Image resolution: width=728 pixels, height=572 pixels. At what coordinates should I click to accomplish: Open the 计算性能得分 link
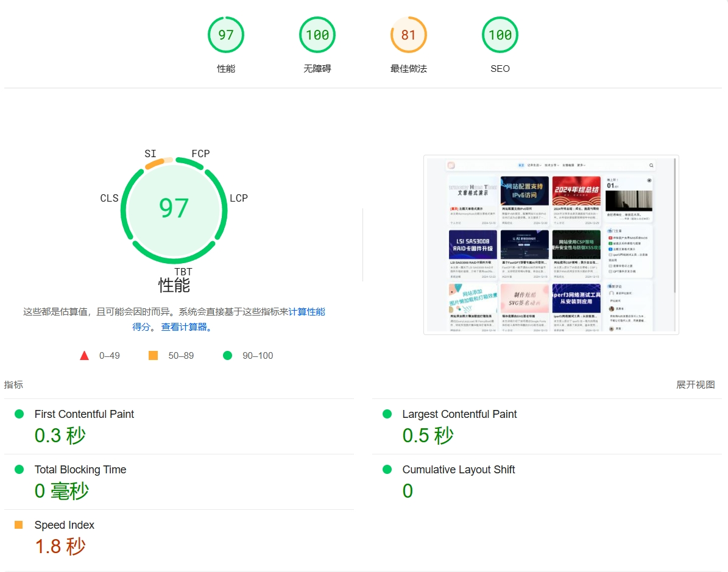(306, 312)
